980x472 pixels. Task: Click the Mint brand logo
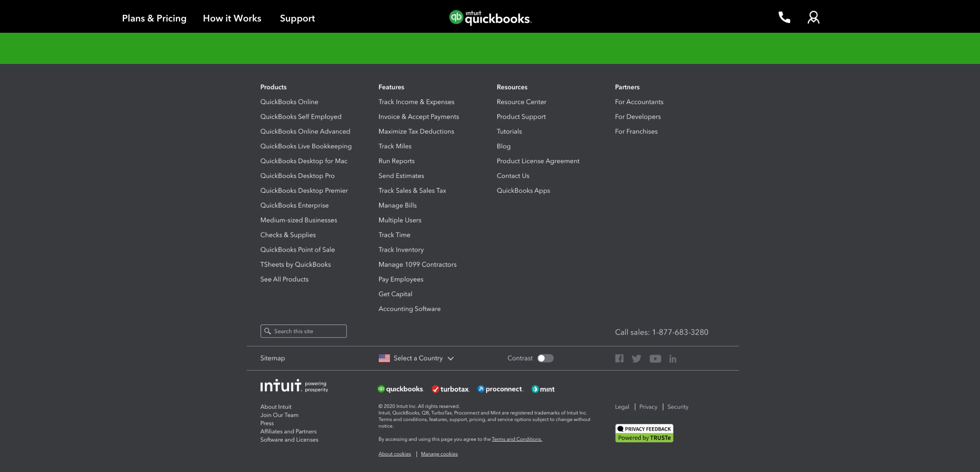pyautogui.click(x=543, y=389)
